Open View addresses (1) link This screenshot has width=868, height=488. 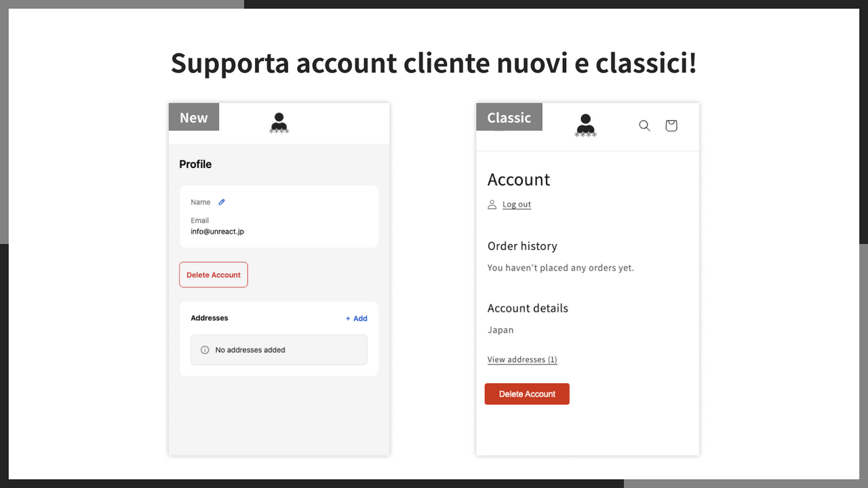click(x=522, y=360)
